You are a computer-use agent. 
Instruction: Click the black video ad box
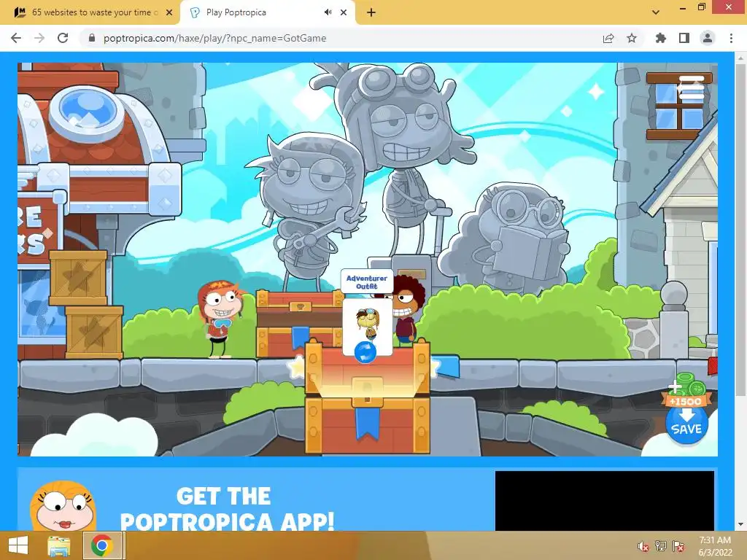(605, 501)
